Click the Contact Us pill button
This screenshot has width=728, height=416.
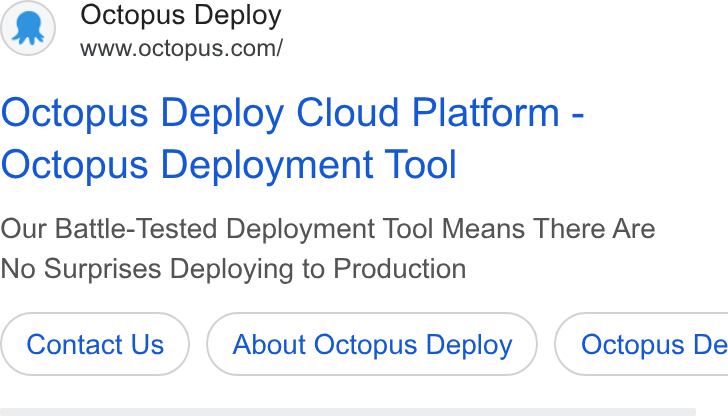(95, 344)
